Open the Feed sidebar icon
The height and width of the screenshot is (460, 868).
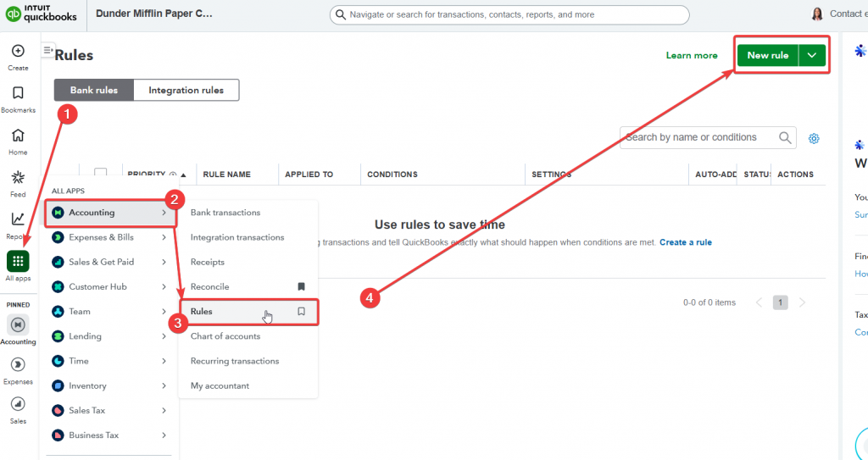[18, 177]
